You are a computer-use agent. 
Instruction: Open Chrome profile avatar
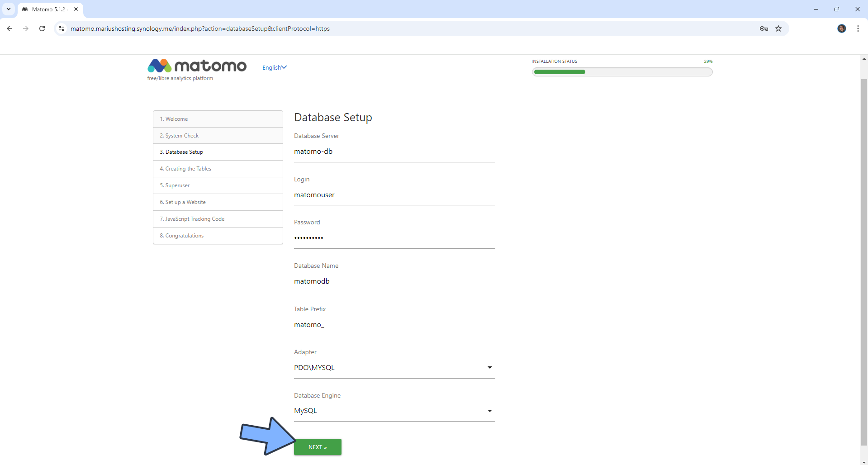(842, 28)
